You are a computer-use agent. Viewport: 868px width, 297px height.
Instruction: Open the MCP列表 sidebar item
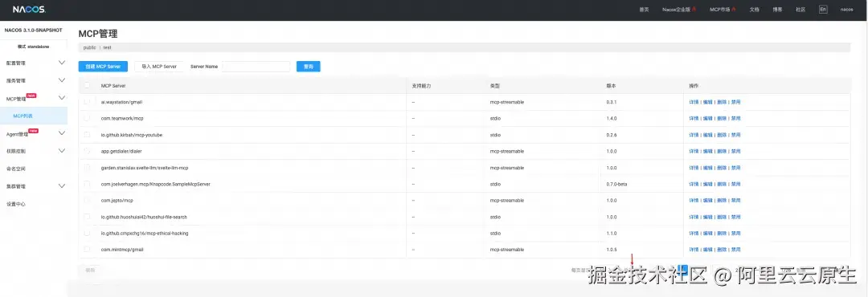[34, 116]
